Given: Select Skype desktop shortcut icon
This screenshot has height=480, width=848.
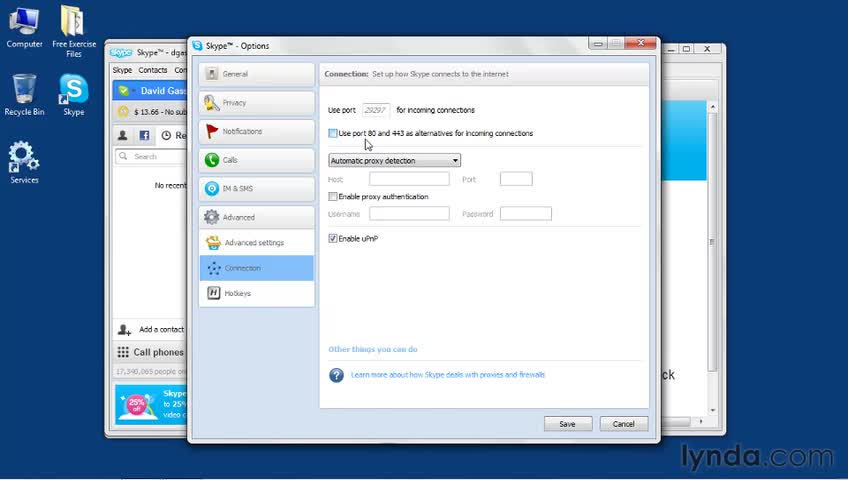Looking at the screenshot, I should tap(74, 95).
